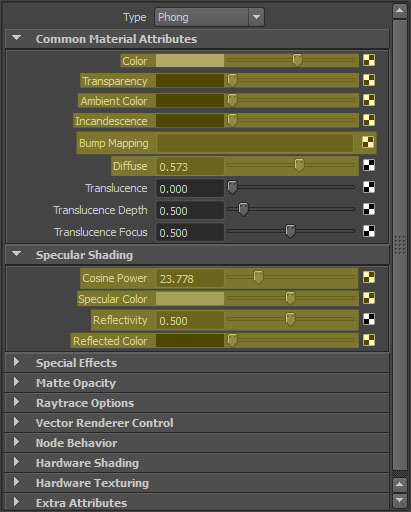Open the material Type dropdown showing Phong

click(x=209, y=17)
